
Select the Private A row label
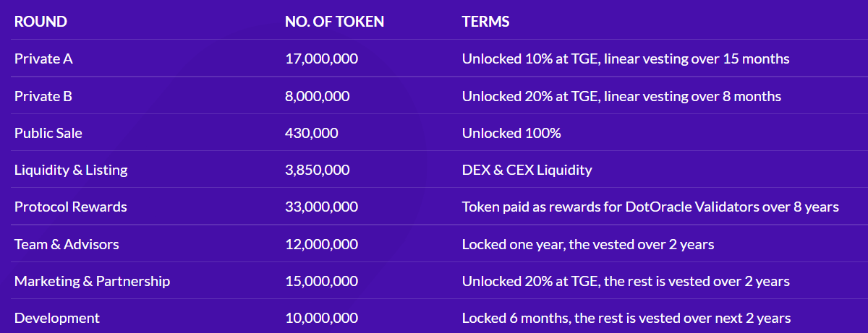(x=43, y=59)
